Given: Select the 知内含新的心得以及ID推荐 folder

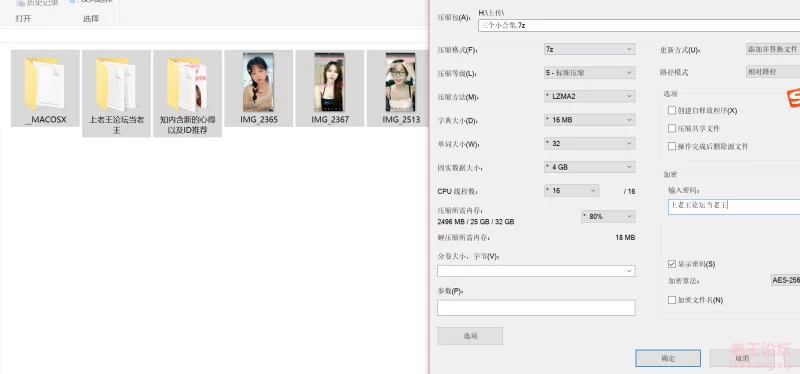Looking at the screenshot, I should [x=187, y=93].
